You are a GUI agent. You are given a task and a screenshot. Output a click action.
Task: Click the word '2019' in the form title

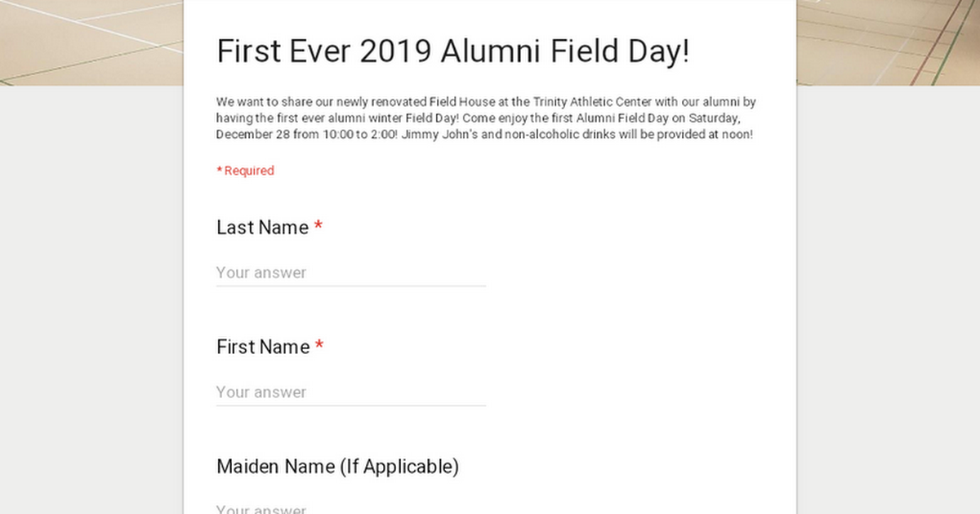pos(395,51)
